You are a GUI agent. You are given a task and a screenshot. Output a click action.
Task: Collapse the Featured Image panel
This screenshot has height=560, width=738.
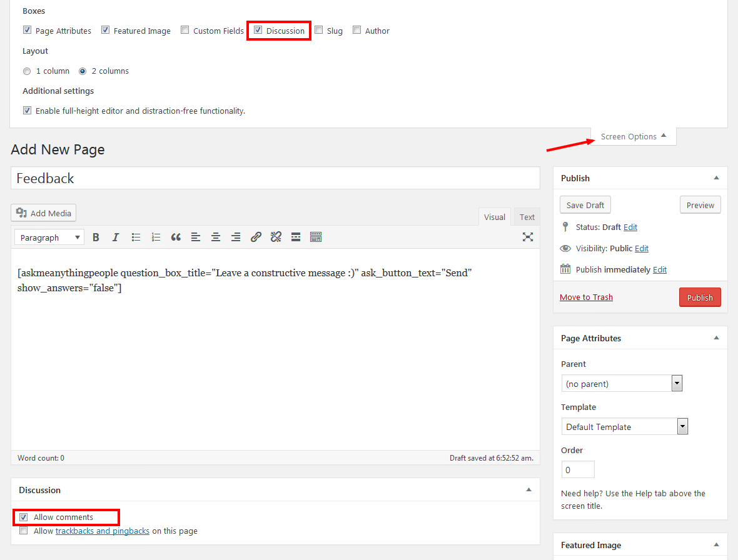point(716,544)
